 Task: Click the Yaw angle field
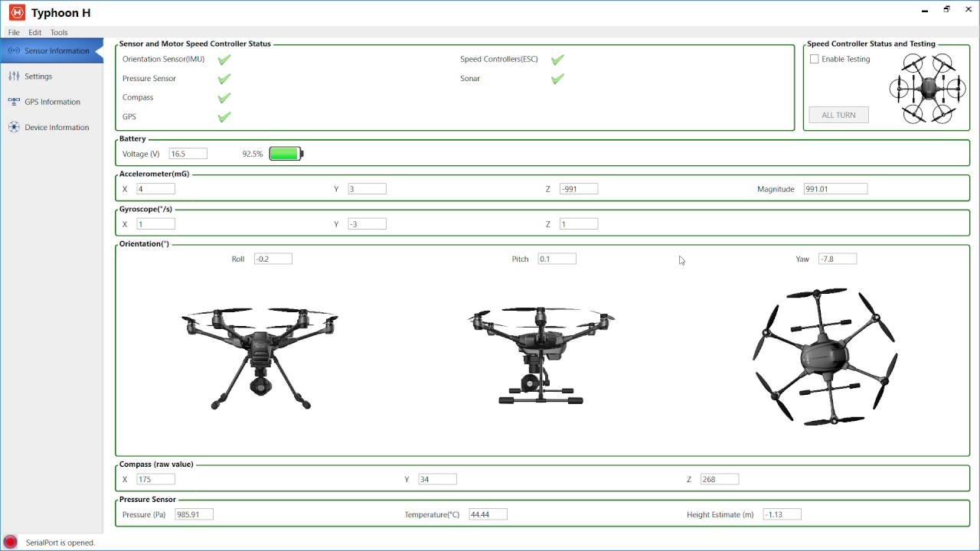[838, 259]
